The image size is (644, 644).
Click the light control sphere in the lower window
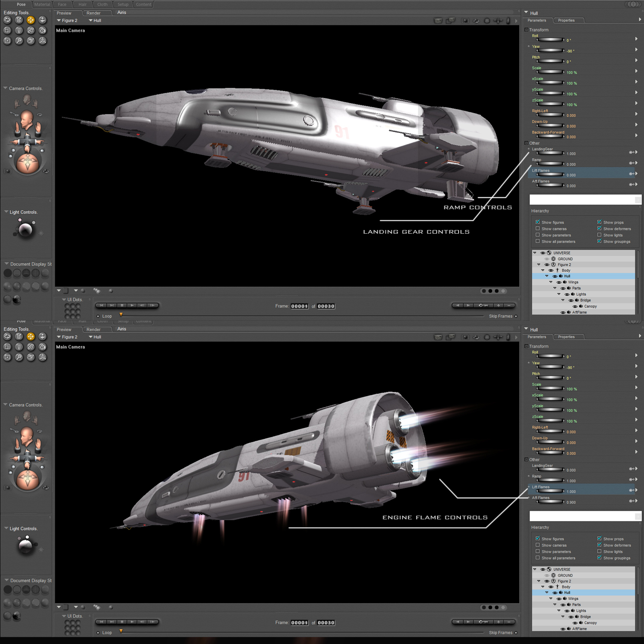pyautogui.click(x=25, y=546)
